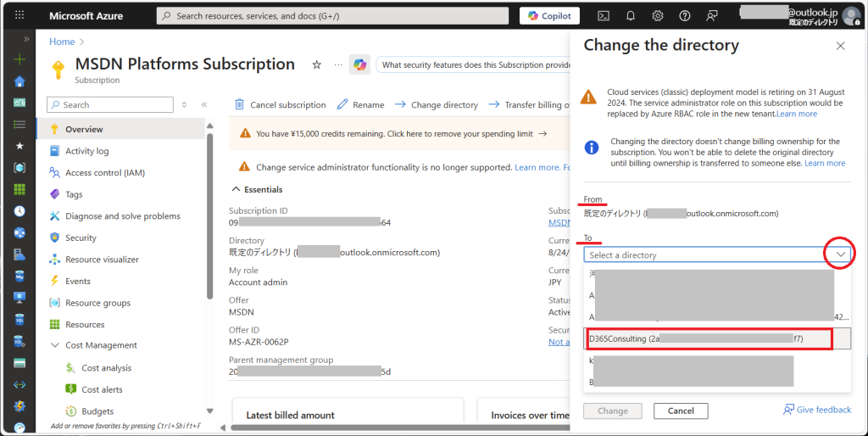Viewport: 868px width, 436px height.
Task: Click the Cancel button in directory panel
Action: (x=680, y=411)
